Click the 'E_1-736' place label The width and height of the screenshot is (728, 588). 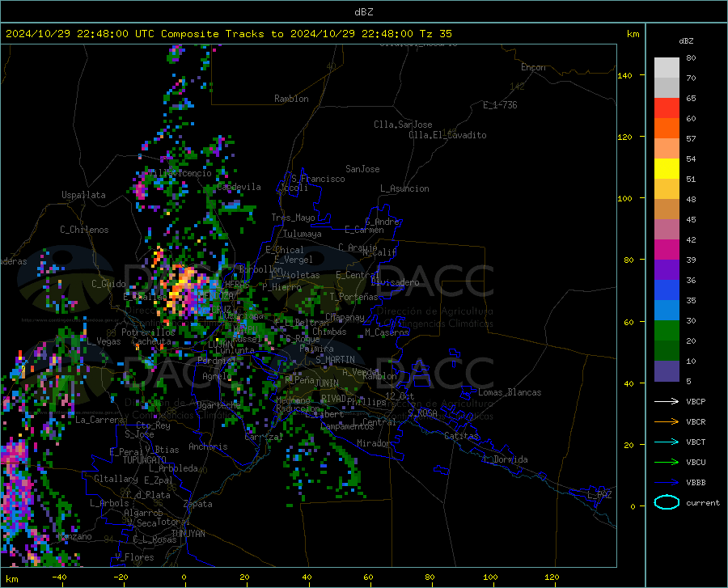click(x=500, y=105)
